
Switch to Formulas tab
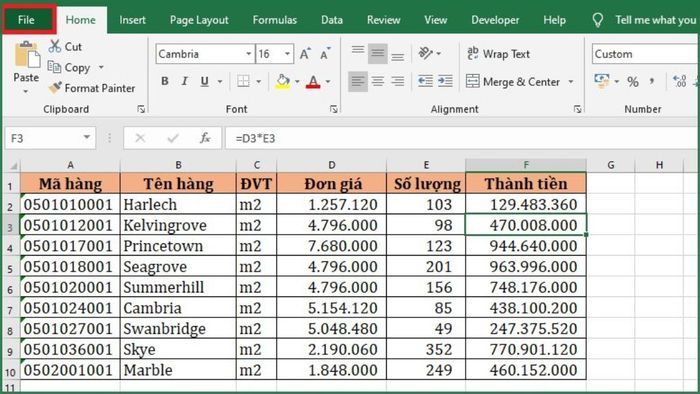(x=275, y=20)
